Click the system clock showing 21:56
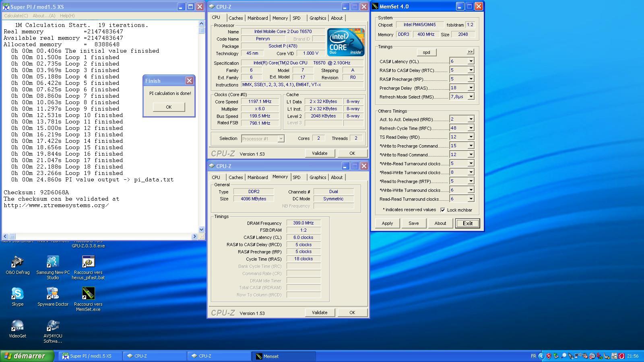Image resolution: width=644 pixels, height=362 pixels. pos(633,356)
